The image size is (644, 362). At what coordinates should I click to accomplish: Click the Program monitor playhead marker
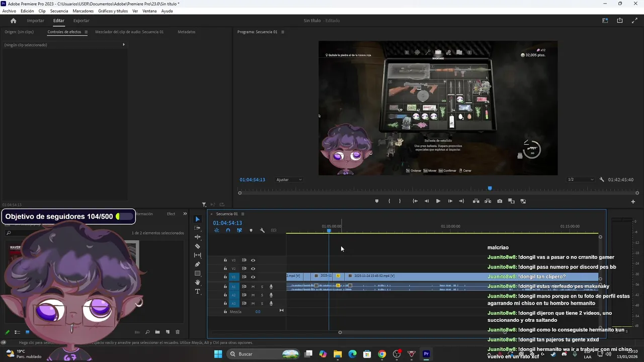pyautogui.click(x=490, y=189)
